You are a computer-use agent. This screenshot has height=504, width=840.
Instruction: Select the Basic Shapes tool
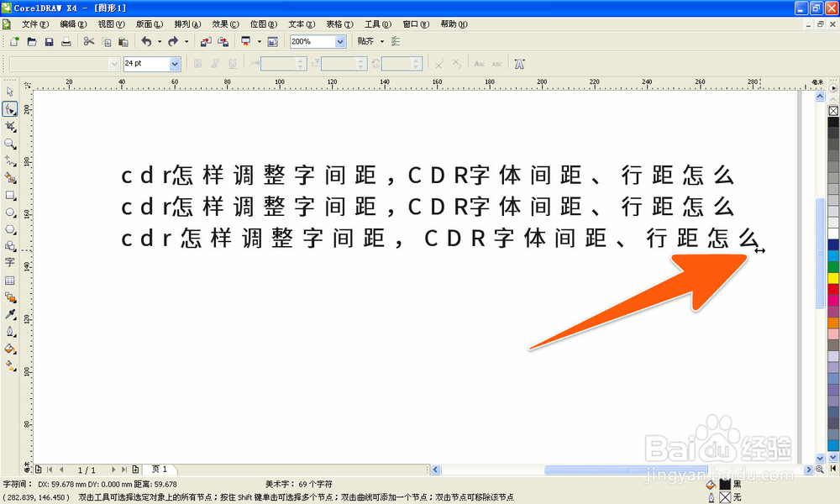pos(9,246)
